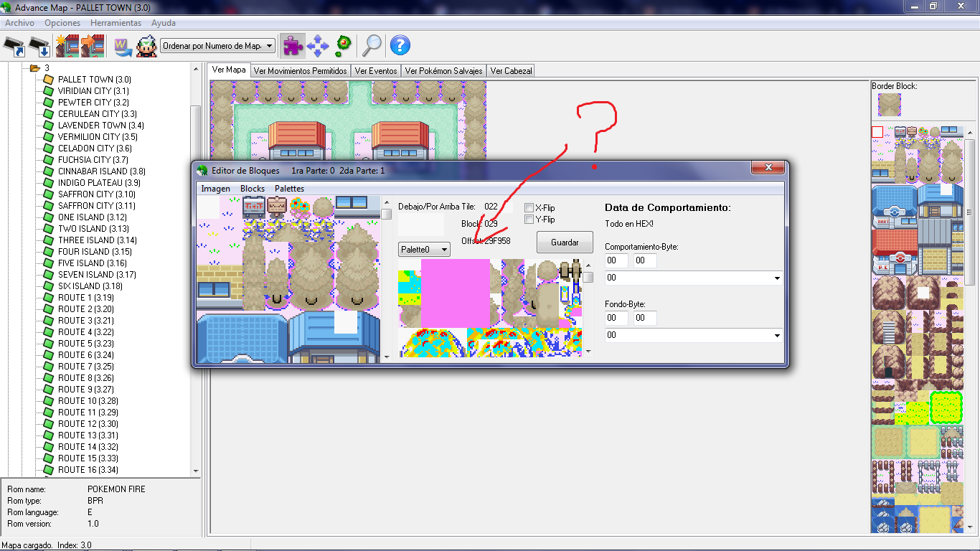
Task: Select VIRIDIAN CITY (3.1) in map tree
Action: 93,91
